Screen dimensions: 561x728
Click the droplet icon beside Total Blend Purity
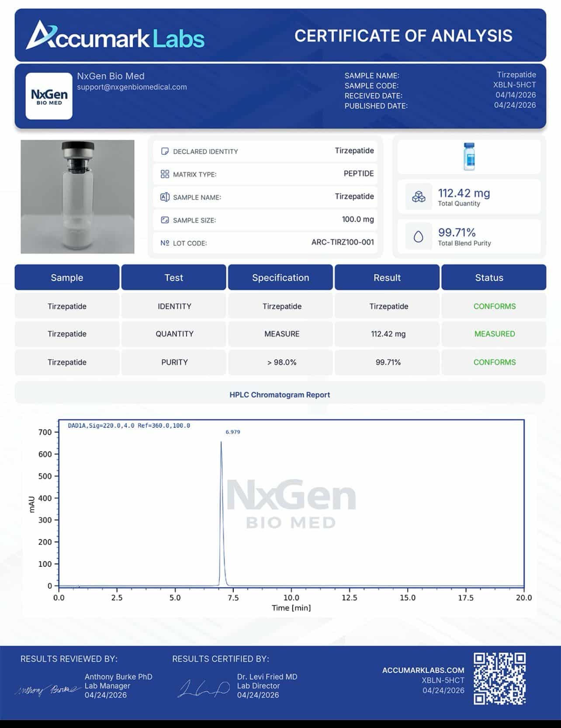point(419,236)
